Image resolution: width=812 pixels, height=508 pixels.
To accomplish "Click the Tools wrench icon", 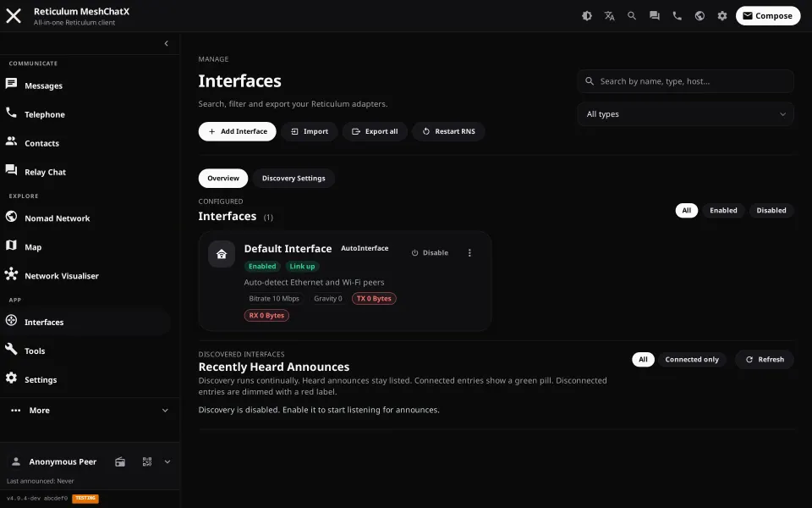I will tap(11, 349).
